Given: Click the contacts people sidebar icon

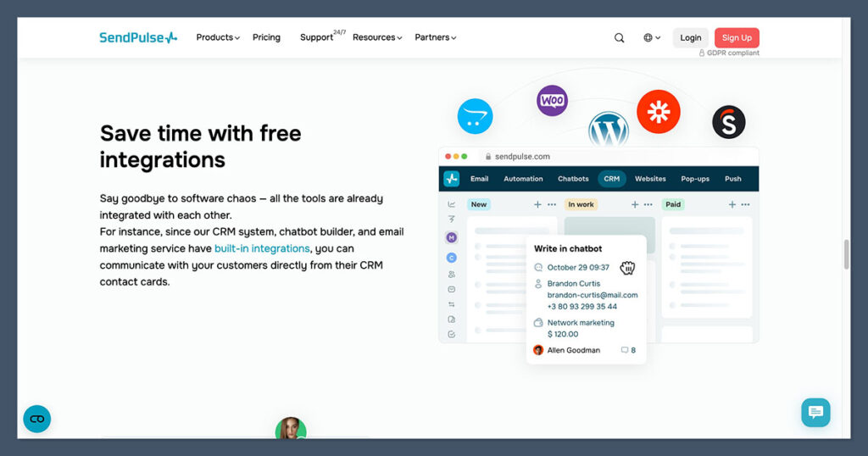Looking at the screenshot, I should coord(452,275).
